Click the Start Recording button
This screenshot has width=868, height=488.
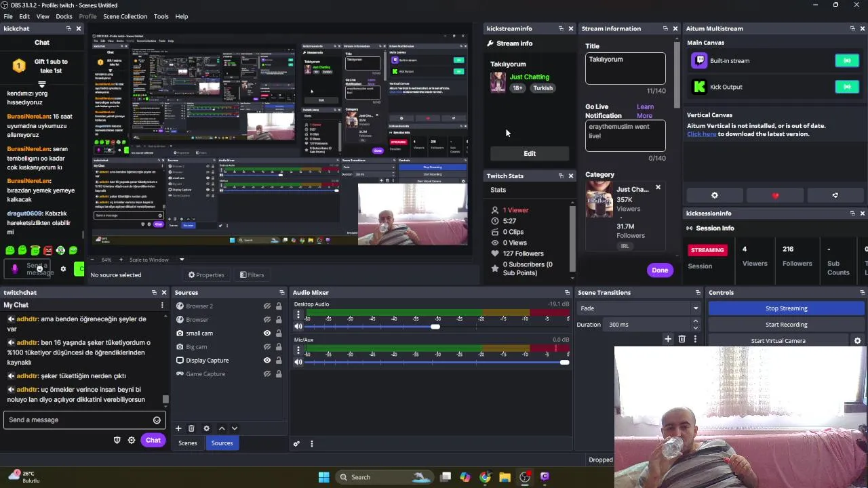786,325
